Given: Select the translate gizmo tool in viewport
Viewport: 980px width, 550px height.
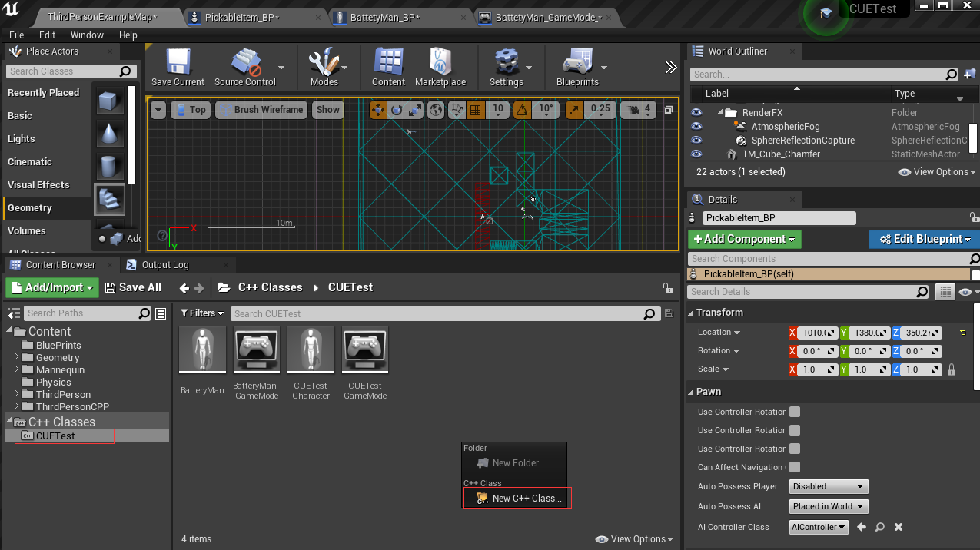Looking at the screenshot, I should (x=378, y=110).
